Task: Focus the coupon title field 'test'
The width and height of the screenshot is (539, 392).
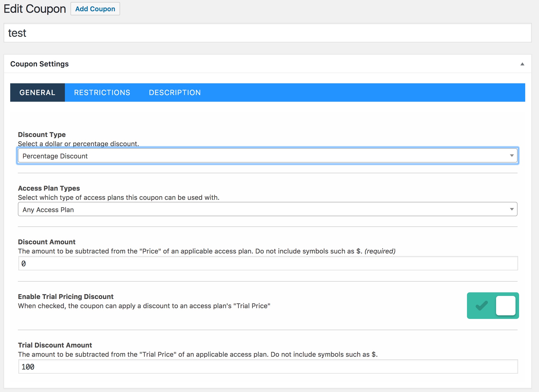Action: click(x=267, y=33)
